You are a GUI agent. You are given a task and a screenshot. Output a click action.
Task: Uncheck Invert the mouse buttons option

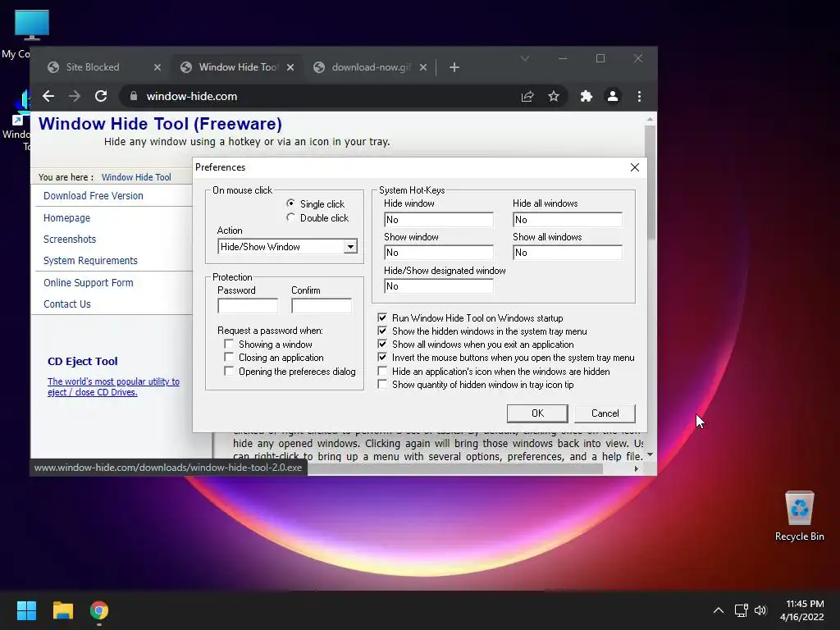(x=382, y=358)
